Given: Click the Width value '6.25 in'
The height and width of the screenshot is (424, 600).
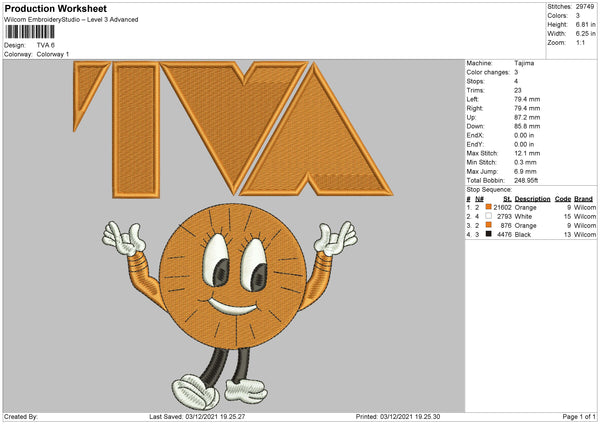Looking at the screenshot, I should tap(585, 34).
